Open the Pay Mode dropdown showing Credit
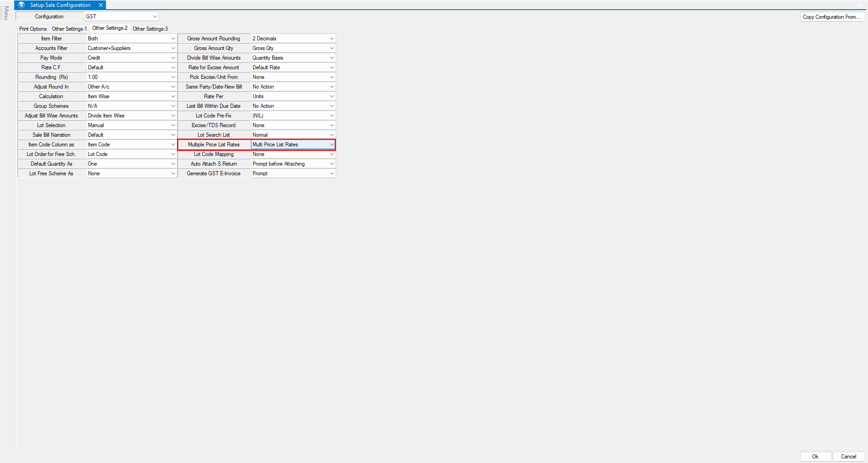868x463 pixels. tap(173, 58)
